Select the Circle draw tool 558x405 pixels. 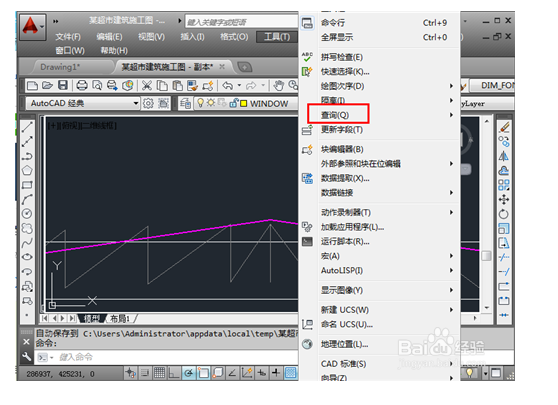[27, 214]
